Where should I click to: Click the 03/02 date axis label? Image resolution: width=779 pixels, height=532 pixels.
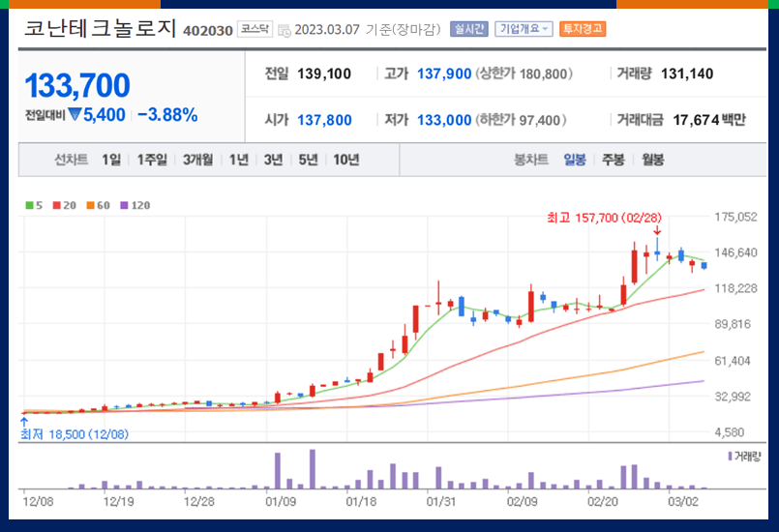point(683,501)
